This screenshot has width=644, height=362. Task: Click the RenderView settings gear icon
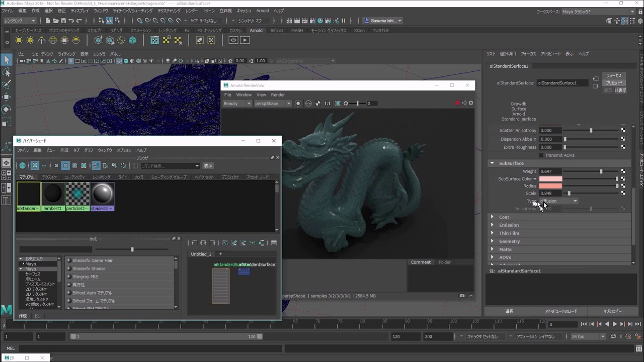click(471, 103)
